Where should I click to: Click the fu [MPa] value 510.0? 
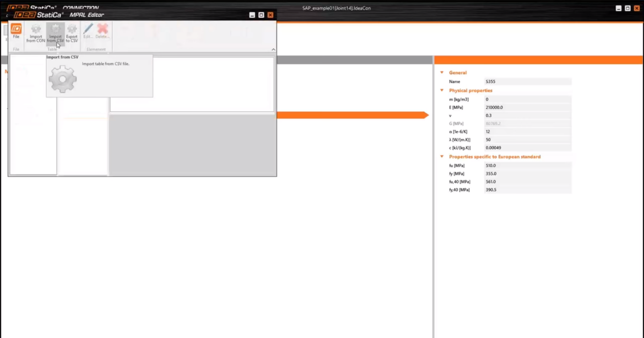pos(528,166)
